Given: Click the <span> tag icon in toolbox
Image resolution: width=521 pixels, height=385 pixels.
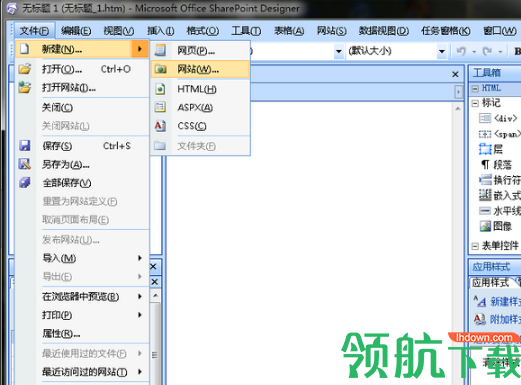Looking at the screenshot, I should tap(485, 134).
